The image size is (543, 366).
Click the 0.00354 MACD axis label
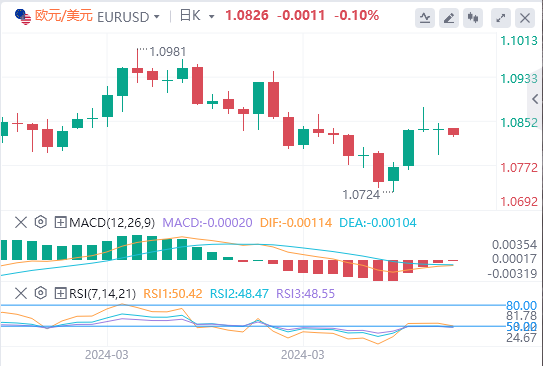point(514,245)
